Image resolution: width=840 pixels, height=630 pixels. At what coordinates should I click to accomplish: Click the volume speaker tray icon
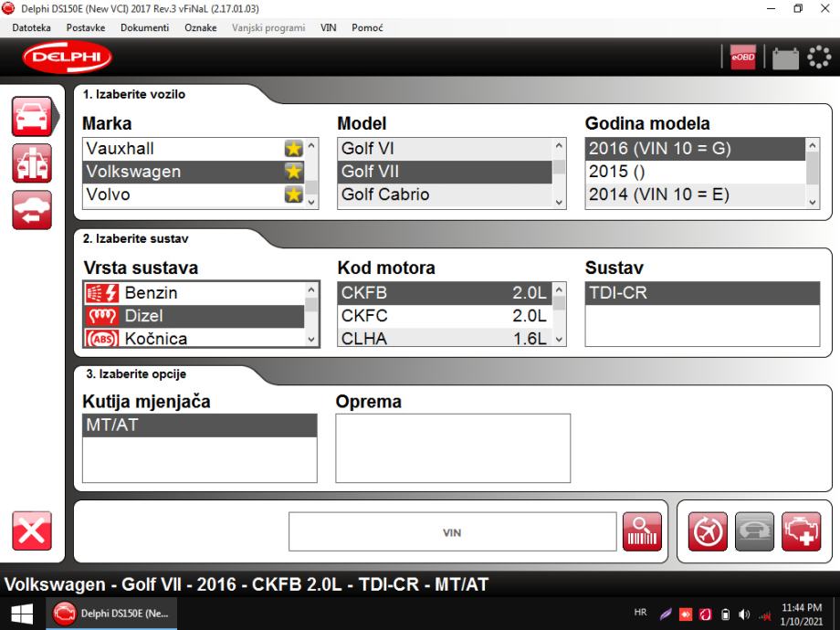[745, 614]
